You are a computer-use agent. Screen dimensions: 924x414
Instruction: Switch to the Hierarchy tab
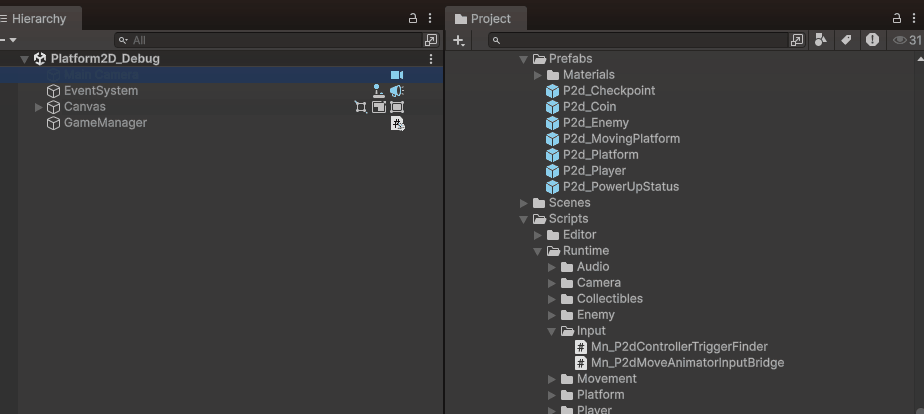pos(39,18)
